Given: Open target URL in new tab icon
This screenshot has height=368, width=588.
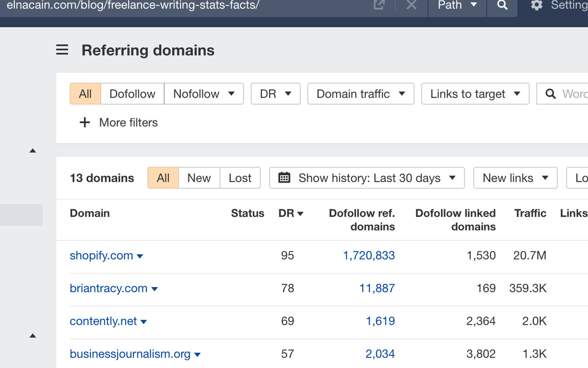Looking at the screenshot, I should coord(379,5).
